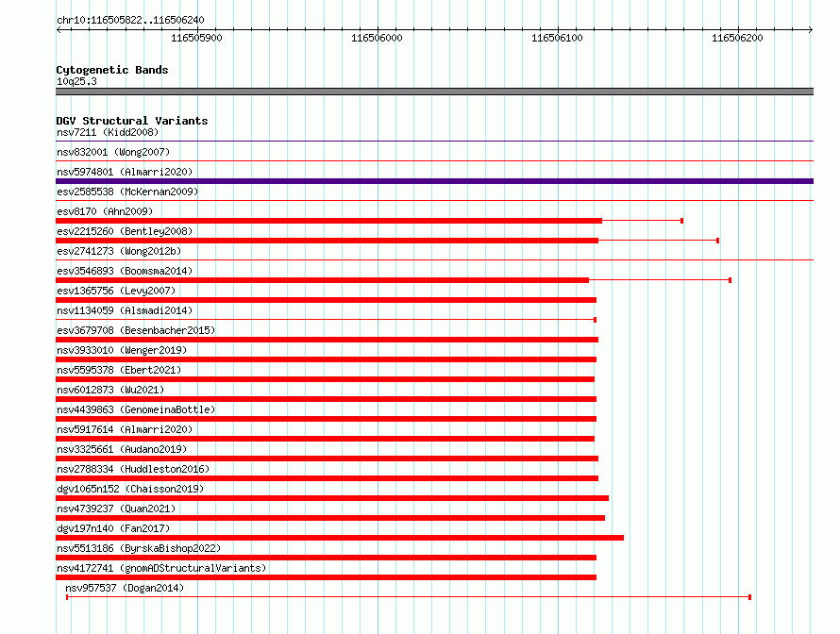Open nsv4439863 (GenomeinaBottle) variant label

(136, 409)
